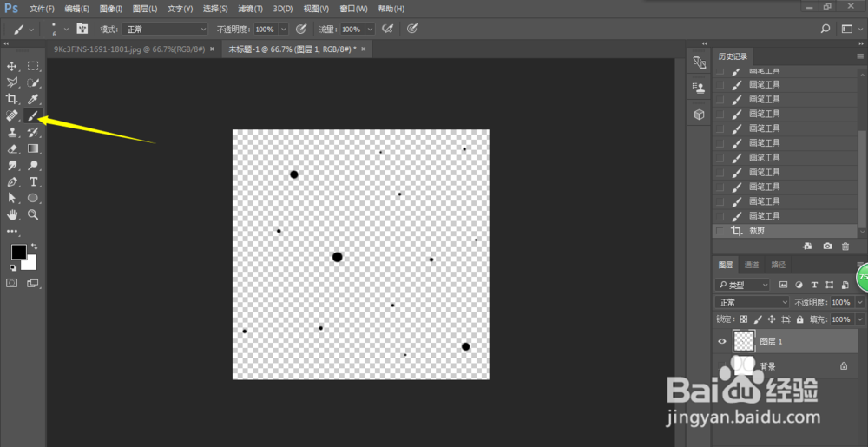Select the Crop tool

tap(11, 99)
